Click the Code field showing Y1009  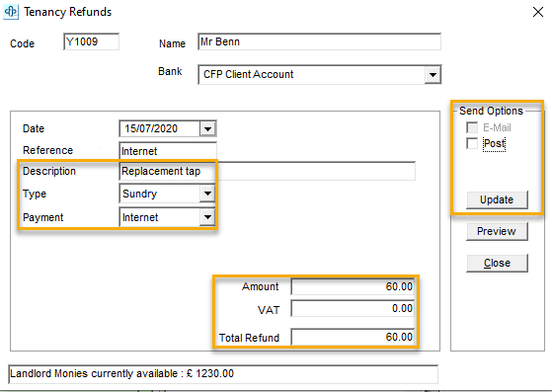pos(91,41)
